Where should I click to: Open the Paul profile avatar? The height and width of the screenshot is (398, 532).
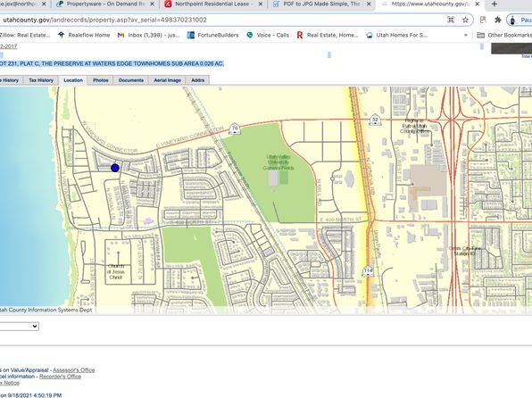click(512, 20)
